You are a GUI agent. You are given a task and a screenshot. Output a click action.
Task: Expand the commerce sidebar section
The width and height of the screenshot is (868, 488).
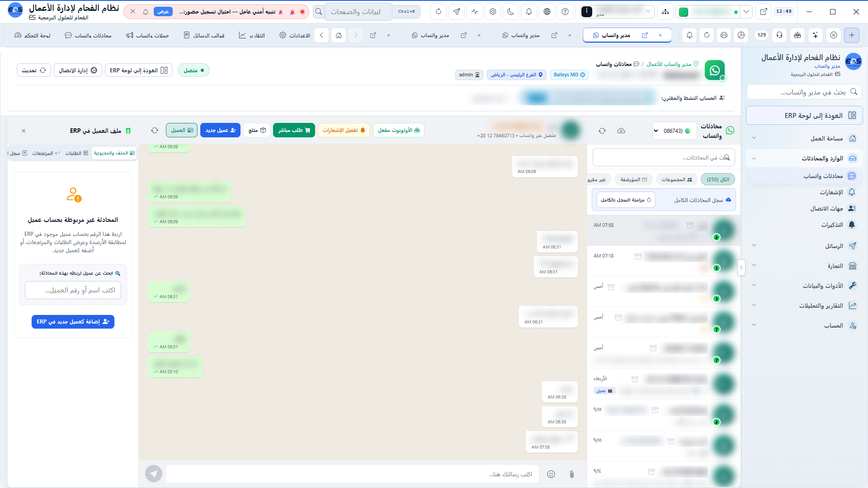pyautogui.click(x=805, y=266)
